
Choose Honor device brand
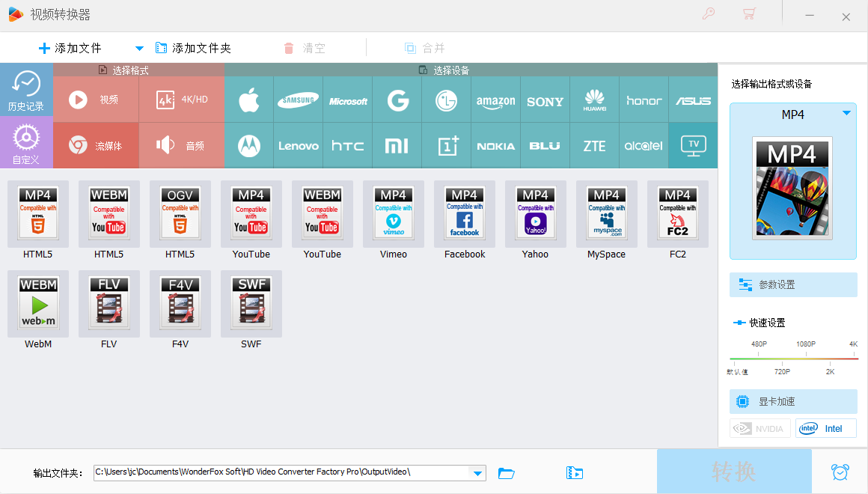[644, 100]
